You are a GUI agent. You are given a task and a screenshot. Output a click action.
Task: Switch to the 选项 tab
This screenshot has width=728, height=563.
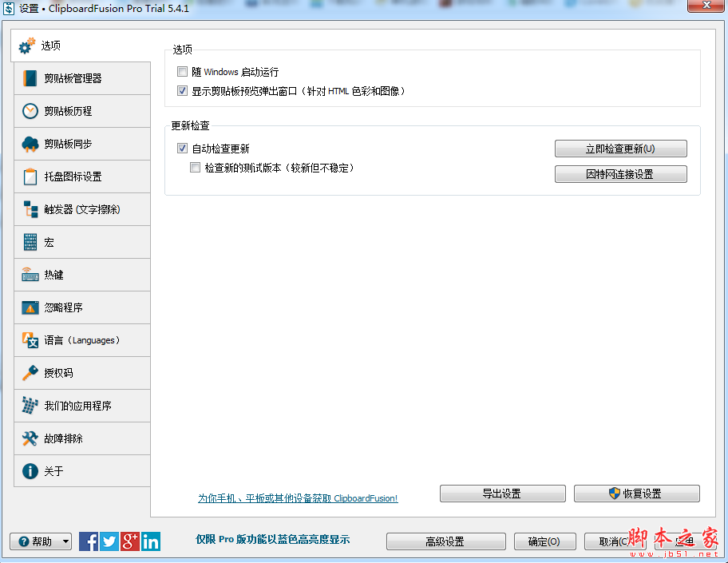click(x=81, y=46)
